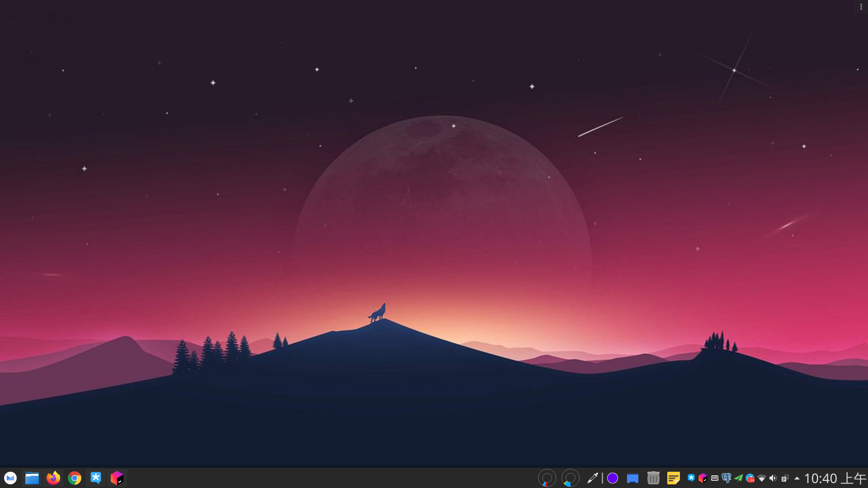
Task: Open the Dolphin file manager
Action: (x=32, y=478)
